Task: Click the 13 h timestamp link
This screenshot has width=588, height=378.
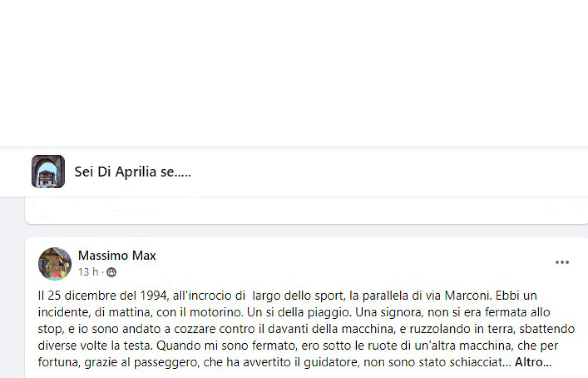Action: [x=88, y=272]
